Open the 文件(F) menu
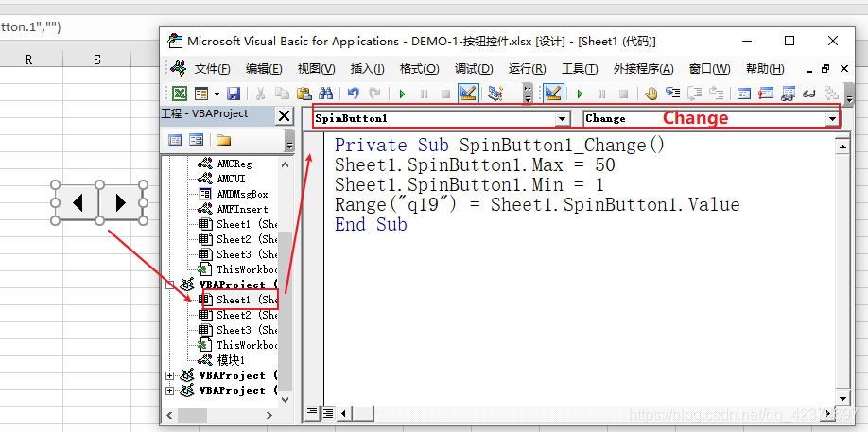Screen dimensions: 868x432 click(x=212, y=69)
